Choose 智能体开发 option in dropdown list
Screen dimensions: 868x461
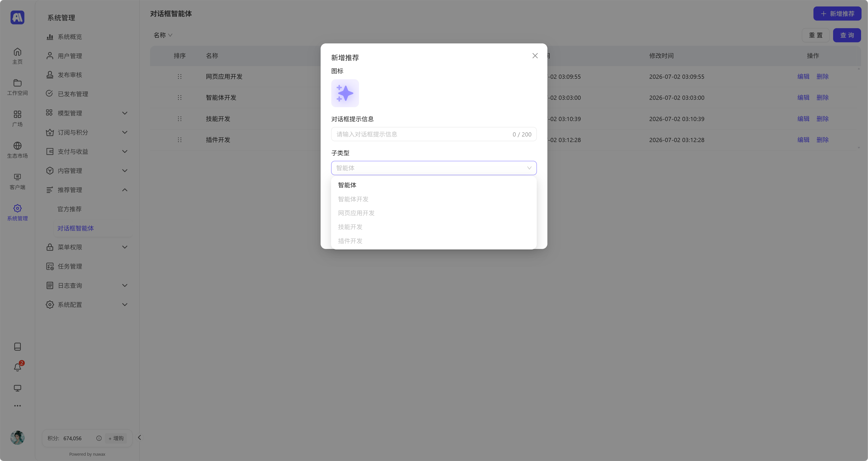tap(434, 199)
